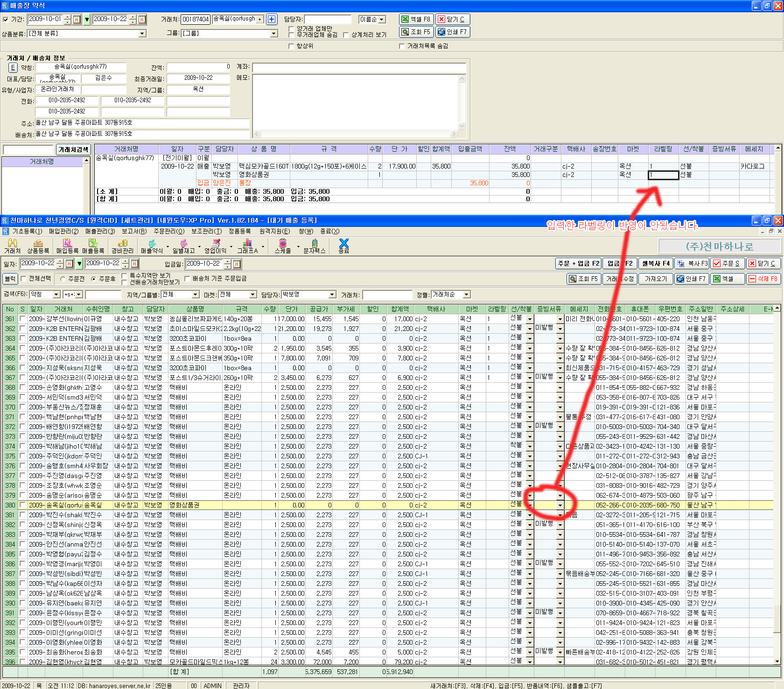Open calendar for end date in 매출장 약식 window
784x689 pixels.
point(142,19)
